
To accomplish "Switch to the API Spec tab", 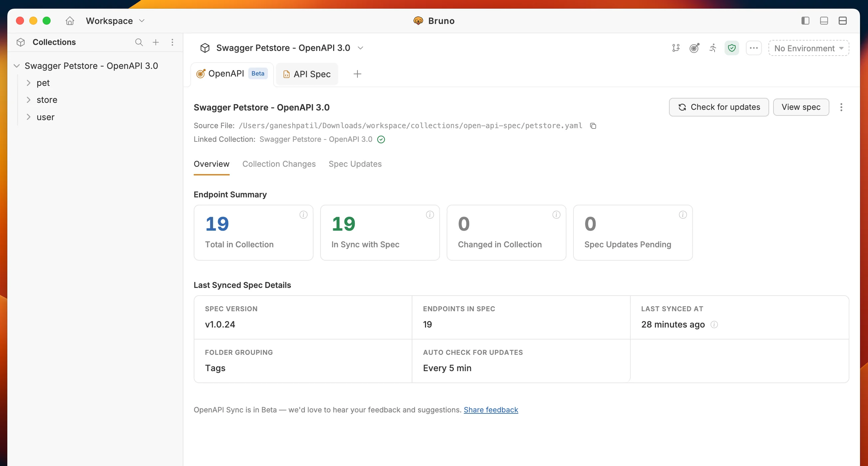I will [307, 74].
